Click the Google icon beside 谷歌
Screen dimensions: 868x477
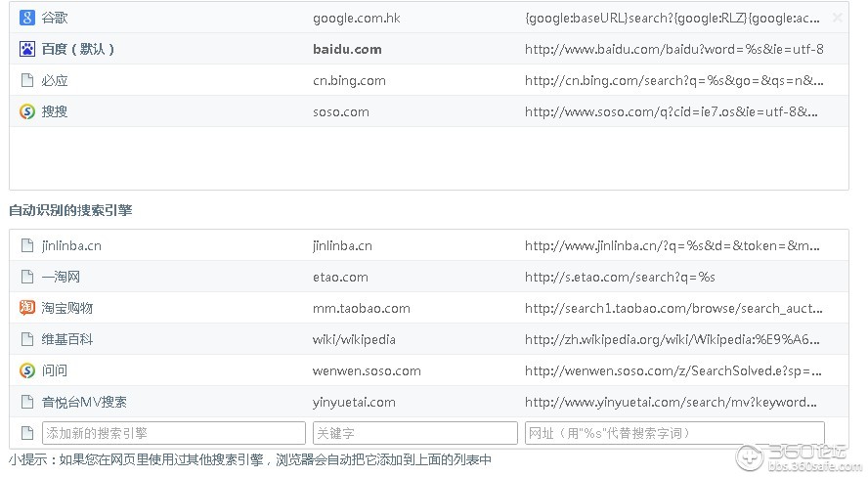pos(27,18)
